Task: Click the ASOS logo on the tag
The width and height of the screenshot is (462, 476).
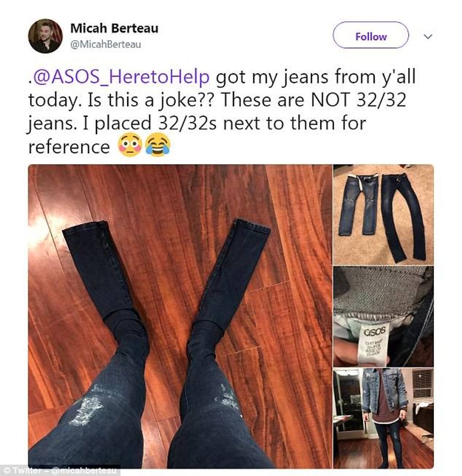Action: 375,331
